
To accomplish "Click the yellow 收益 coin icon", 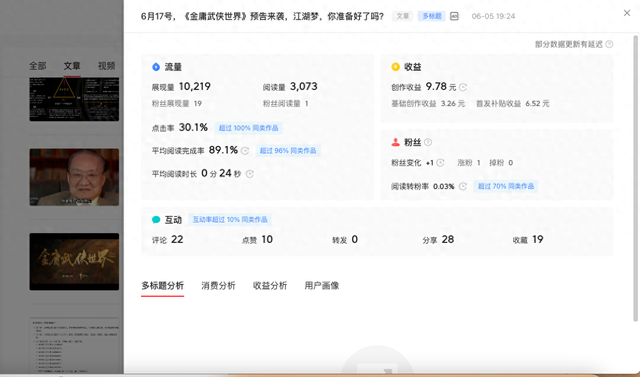I will (395, 67).
